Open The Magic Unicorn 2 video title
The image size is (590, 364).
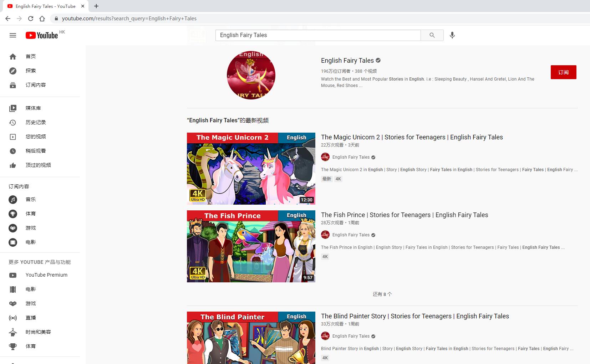(x=412, y=137)
